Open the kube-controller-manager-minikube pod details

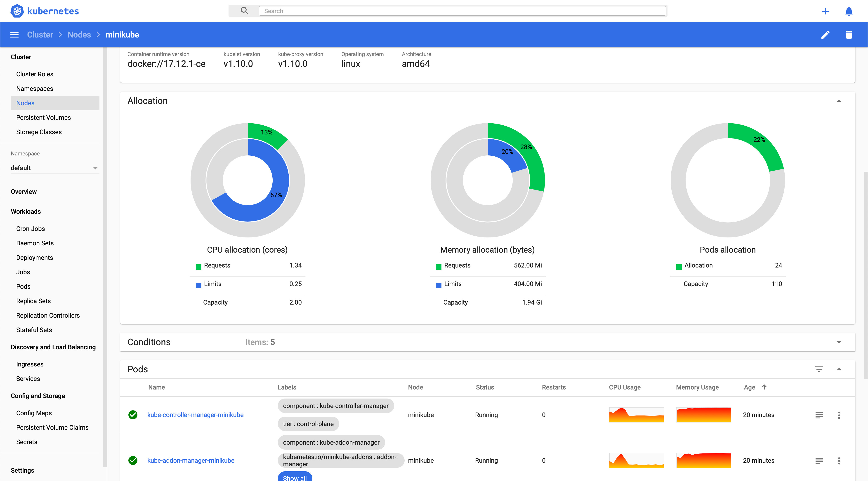(196, 415)
